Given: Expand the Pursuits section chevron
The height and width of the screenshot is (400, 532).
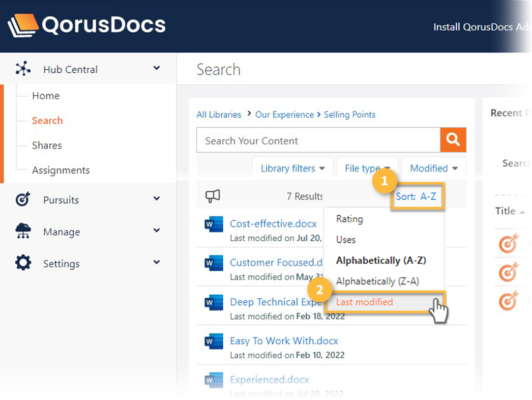Looking at the screenshot, I should 157,198.
